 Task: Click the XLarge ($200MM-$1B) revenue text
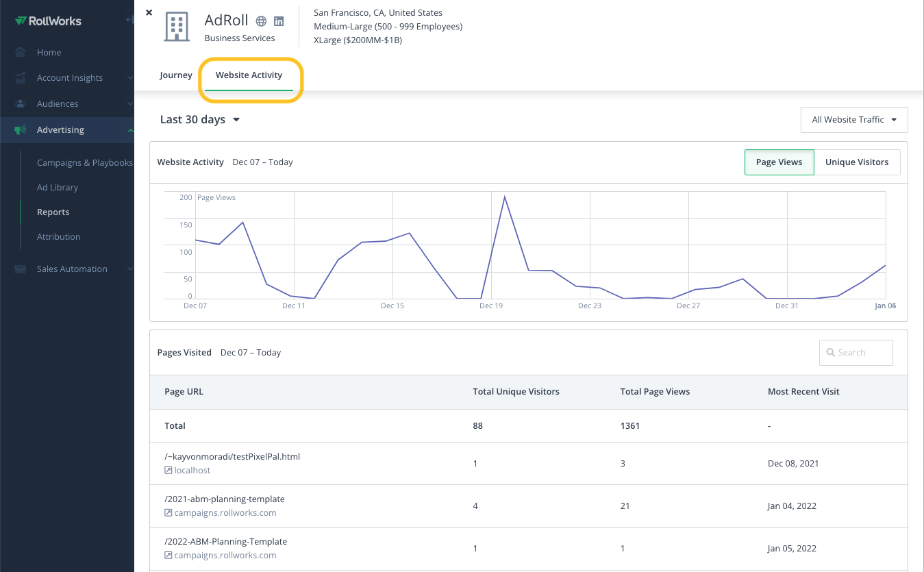[358, 40]
